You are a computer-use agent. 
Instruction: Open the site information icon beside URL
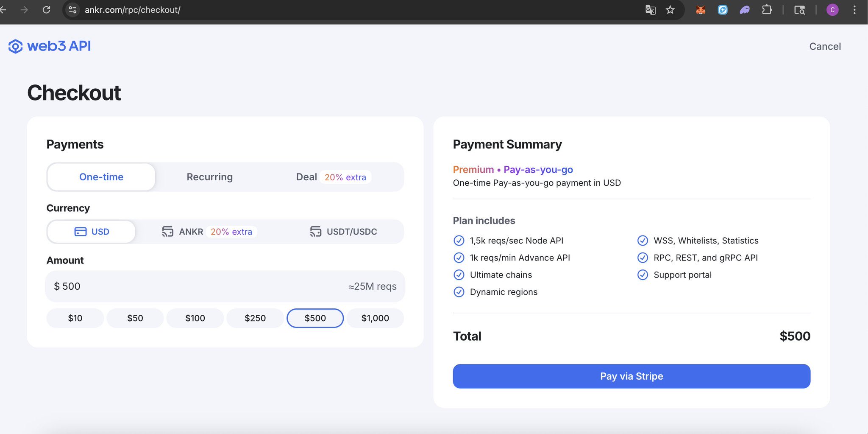click(x=73, y=10)
